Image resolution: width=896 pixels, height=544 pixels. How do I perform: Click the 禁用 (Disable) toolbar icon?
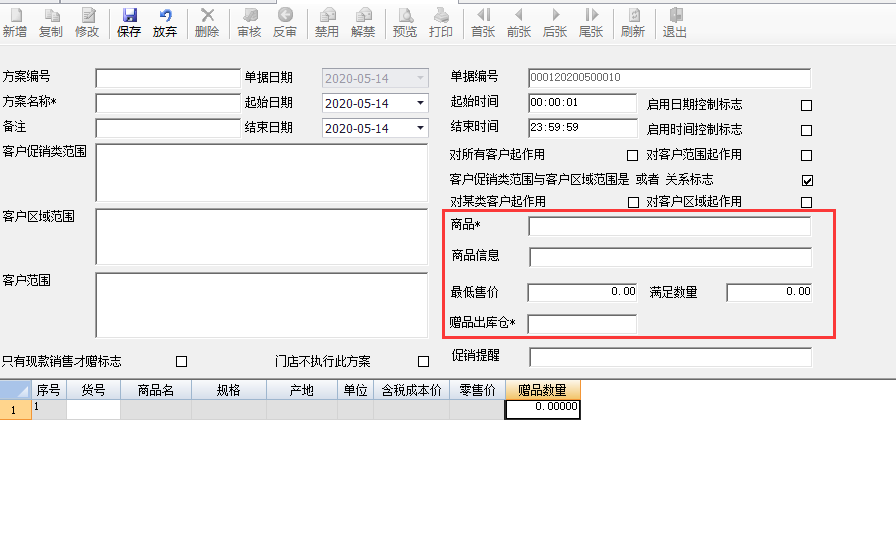[327, 23]
